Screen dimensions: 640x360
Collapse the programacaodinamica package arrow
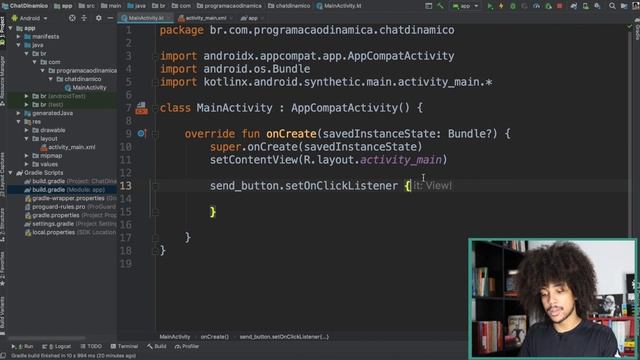[43, 71]
